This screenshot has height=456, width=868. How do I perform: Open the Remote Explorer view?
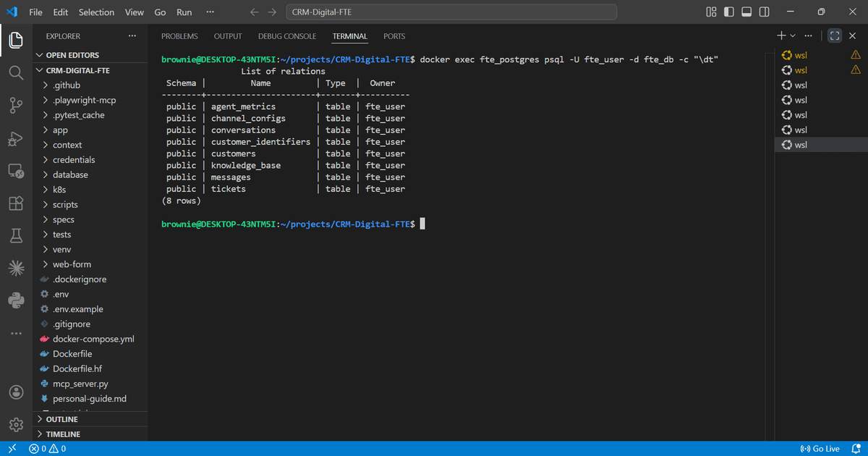pos(16,170)
